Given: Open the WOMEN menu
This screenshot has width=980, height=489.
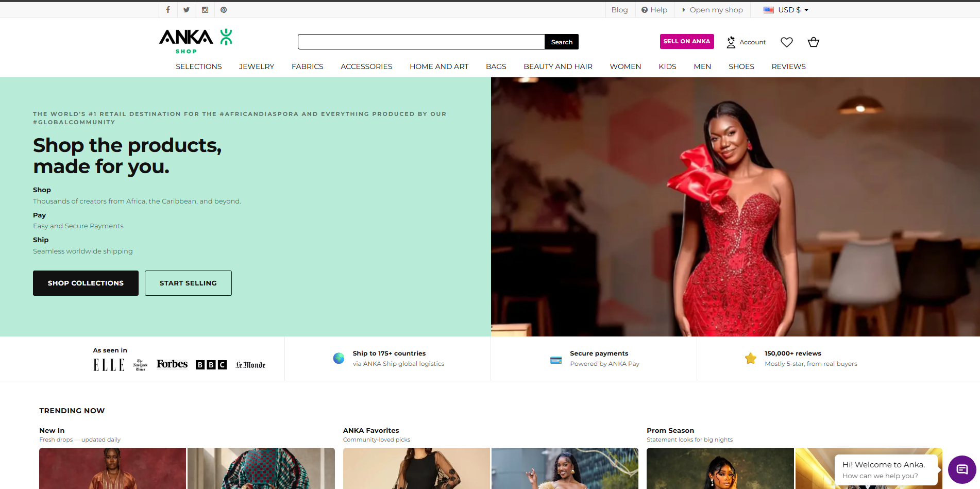Looking at the screenshot, I should (x=626, y=66).
